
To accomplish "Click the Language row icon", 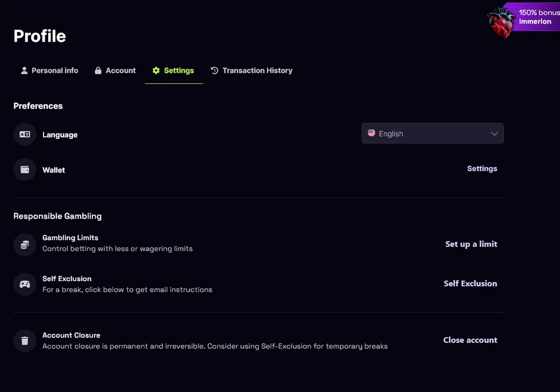I will (25, 134).
